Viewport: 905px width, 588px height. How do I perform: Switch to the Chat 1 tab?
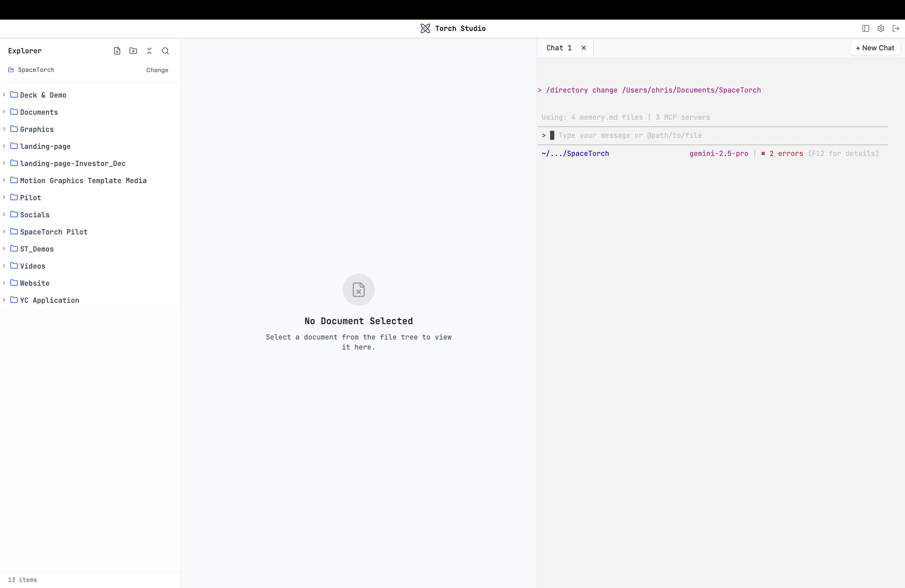pyautogui.click(x=559, y=48)
